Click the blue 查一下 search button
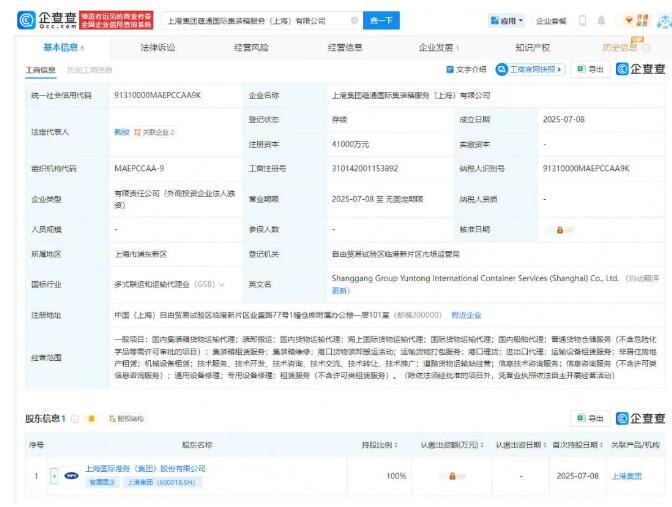672x507 pixels. click(x=381, y=20)
